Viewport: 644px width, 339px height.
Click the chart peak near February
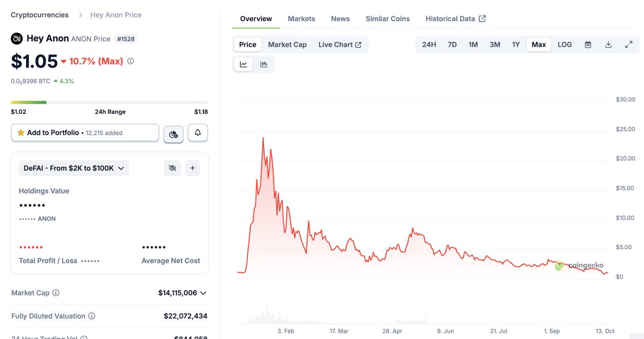coord(263,139)
